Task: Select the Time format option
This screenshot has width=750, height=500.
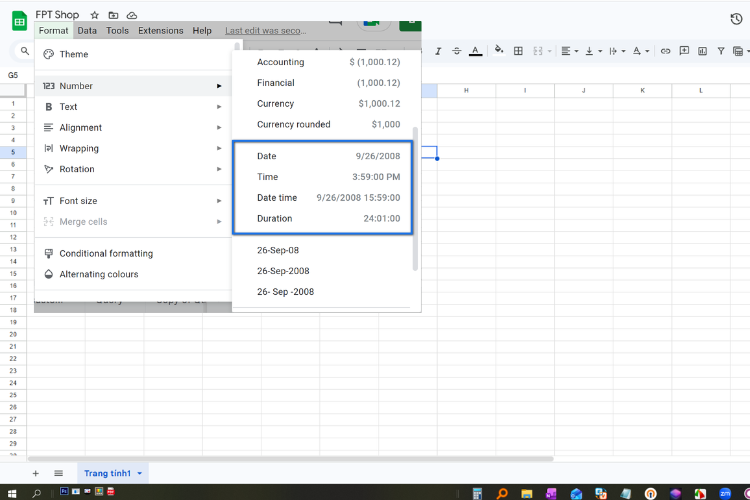Action: coord(326,177)
